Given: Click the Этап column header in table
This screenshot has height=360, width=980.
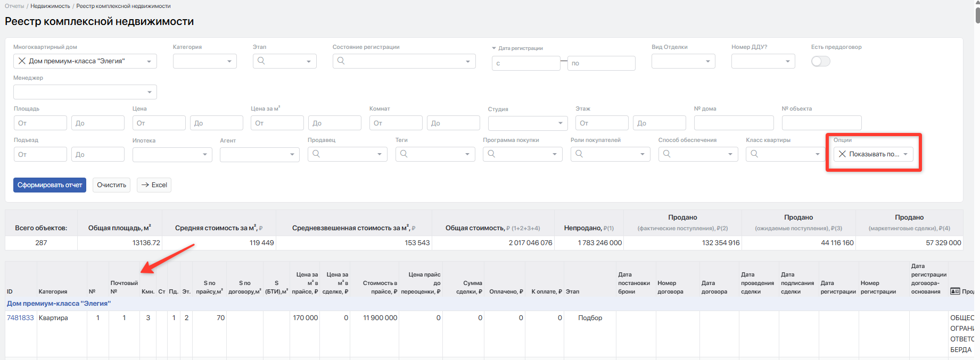Looking at the screenshot, I should coord(572,291).
